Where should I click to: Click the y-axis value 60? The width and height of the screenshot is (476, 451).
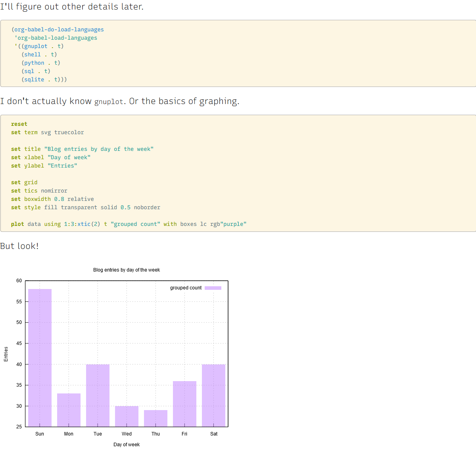point(19,281)
